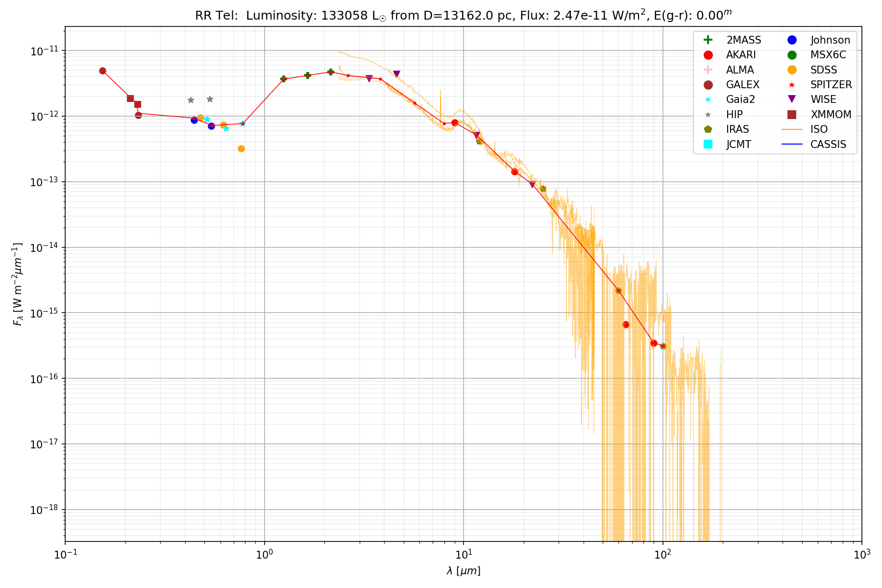882x588 pixels.
Task: Click the leftmost GALEX data point on curve
Action: (x=102, y=71)
